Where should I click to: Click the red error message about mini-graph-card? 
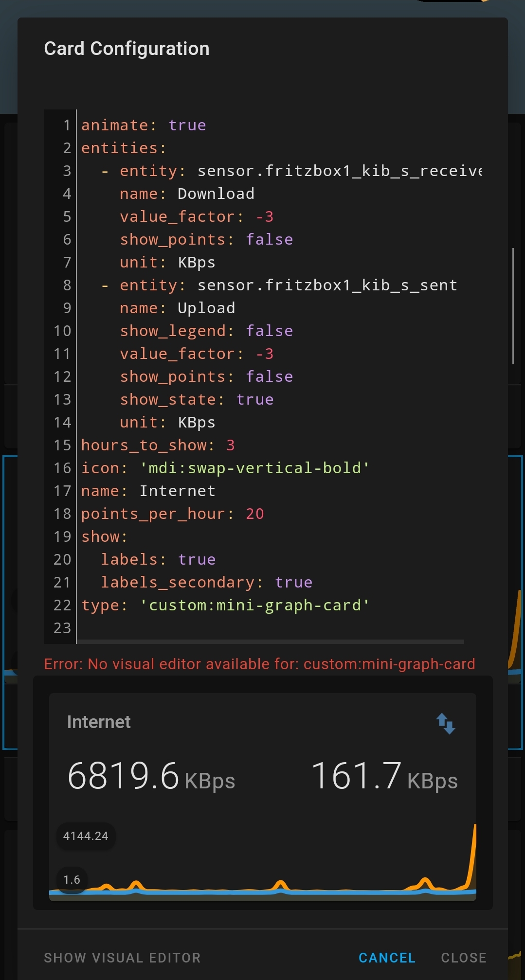click(x=259, y=664)
